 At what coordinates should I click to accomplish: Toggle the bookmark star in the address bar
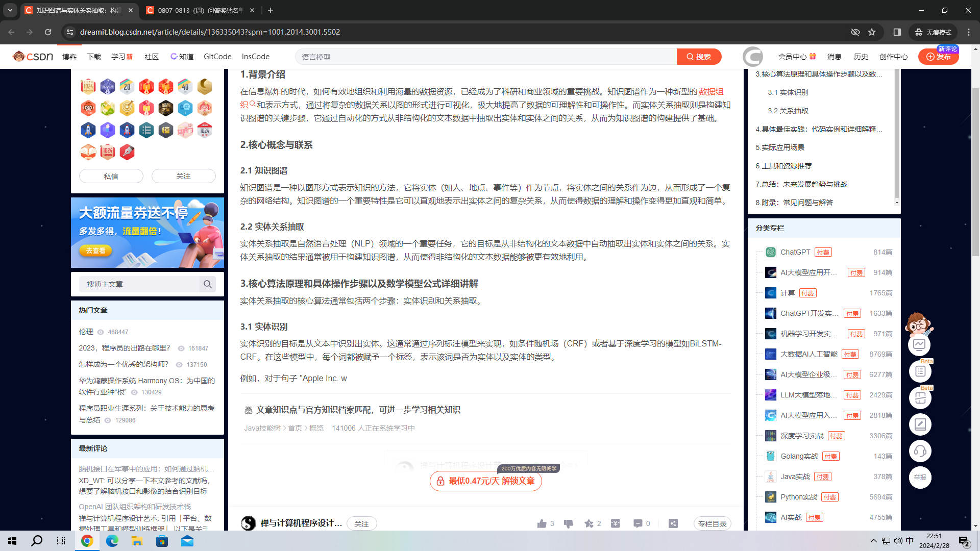(x=872, y=32)
